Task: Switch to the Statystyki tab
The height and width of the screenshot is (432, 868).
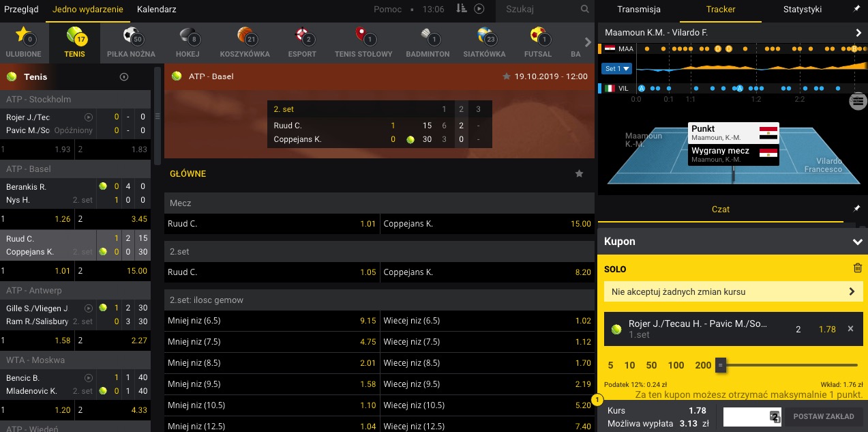Action: [803, 10]
